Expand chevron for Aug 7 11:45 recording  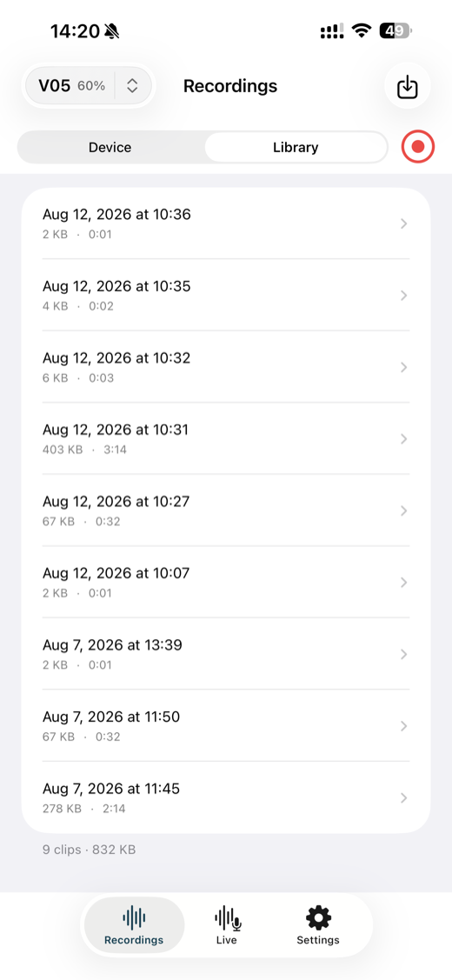click(x=404, y=798)
